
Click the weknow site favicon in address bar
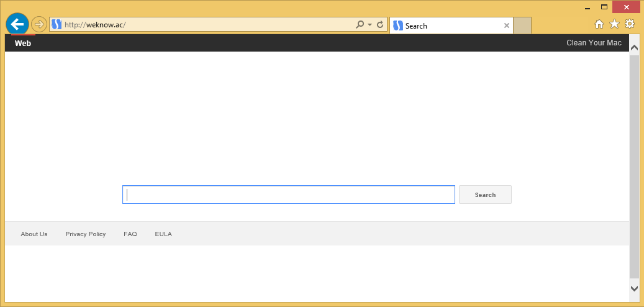[57, 25]
